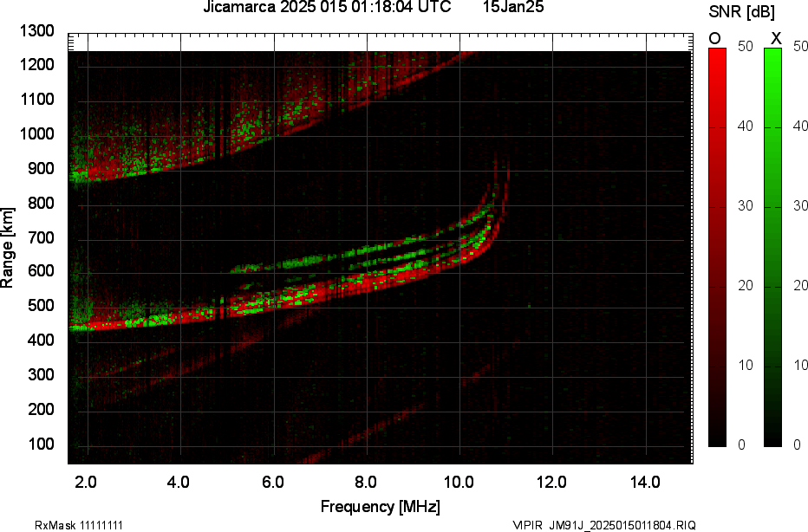Click the 40 label on O colorbar

coord(745,127)
